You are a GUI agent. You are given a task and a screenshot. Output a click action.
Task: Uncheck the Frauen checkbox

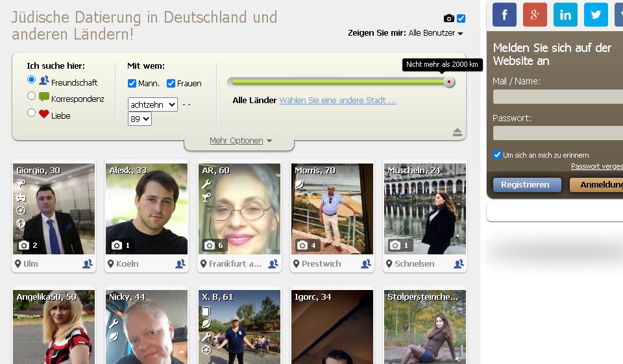point(171,83)
